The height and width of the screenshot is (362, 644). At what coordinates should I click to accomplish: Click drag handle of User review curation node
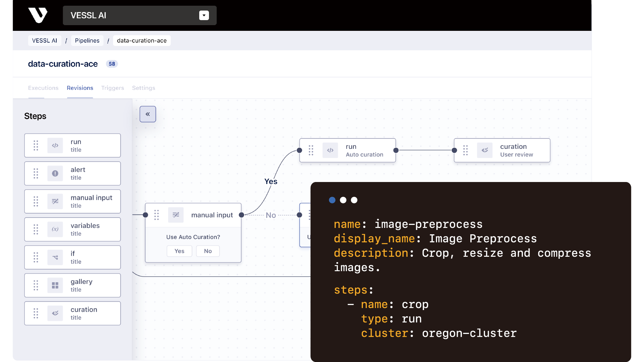(x=466, y=150)
